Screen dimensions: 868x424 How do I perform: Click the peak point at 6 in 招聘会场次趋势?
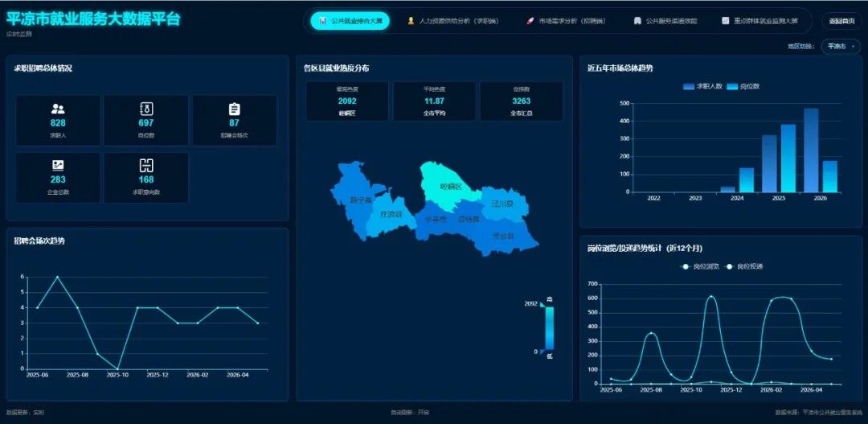(58, 277)
